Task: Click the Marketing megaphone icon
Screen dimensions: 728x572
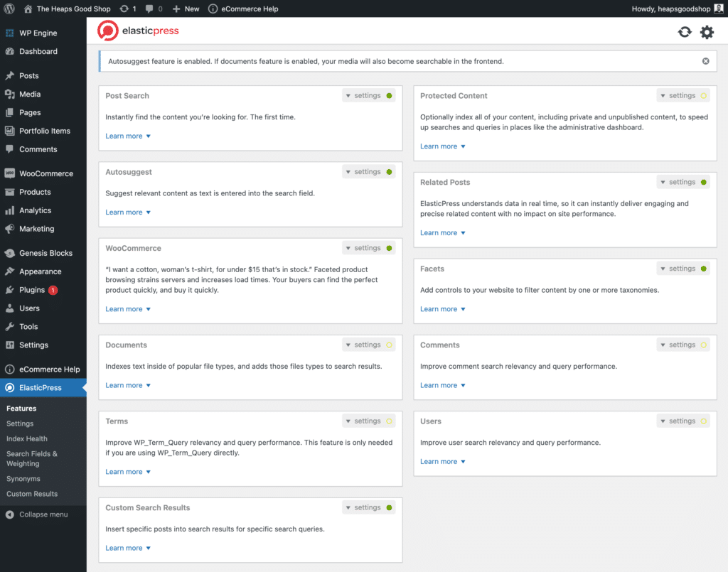Action: click(x=10, y=229)
